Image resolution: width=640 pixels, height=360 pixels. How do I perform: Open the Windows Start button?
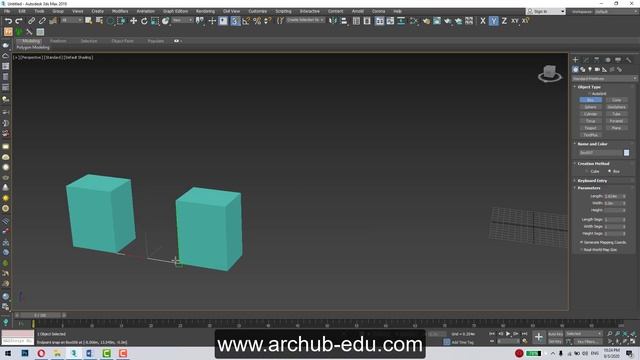click(8, 353)
